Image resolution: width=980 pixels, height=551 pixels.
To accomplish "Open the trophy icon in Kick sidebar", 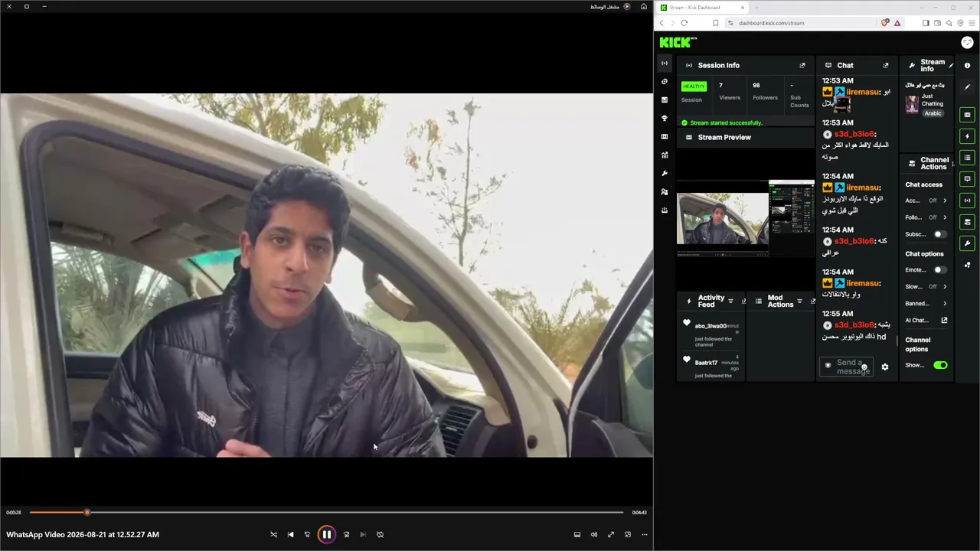I will tap(665, 118).
